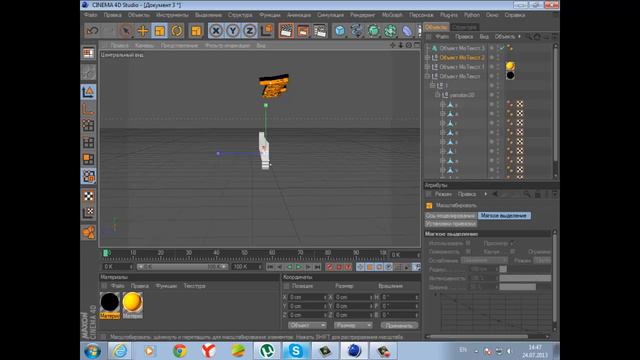This screenshot has height=360, width=640.
Task: Select the black material thumbnail
Action: 110,302
